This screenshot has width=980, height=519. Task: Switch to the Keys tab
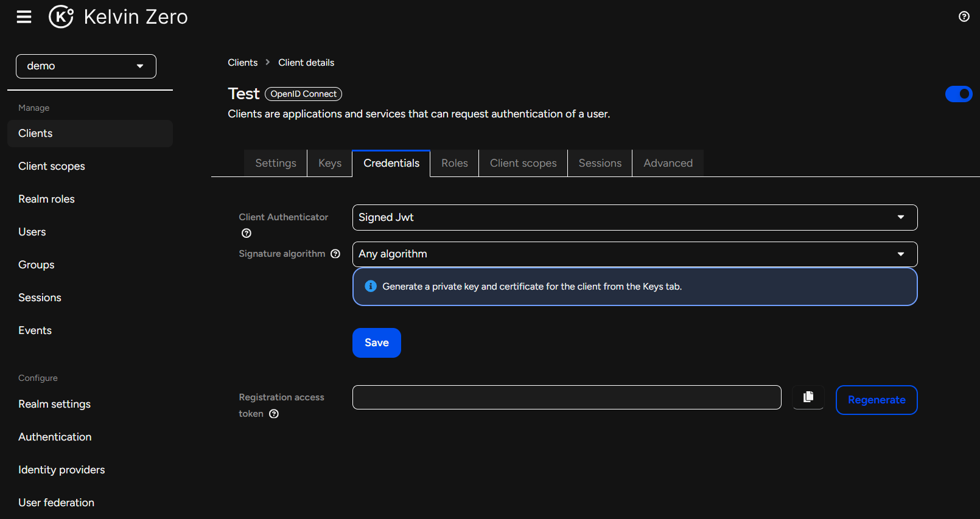pos(329,163)
